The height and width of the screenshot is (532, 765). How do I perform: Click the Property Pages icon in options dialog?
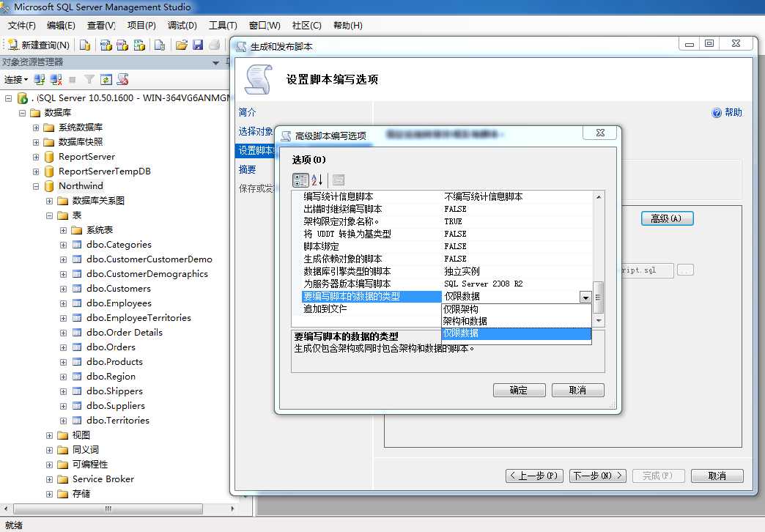(x=338, y=180)
